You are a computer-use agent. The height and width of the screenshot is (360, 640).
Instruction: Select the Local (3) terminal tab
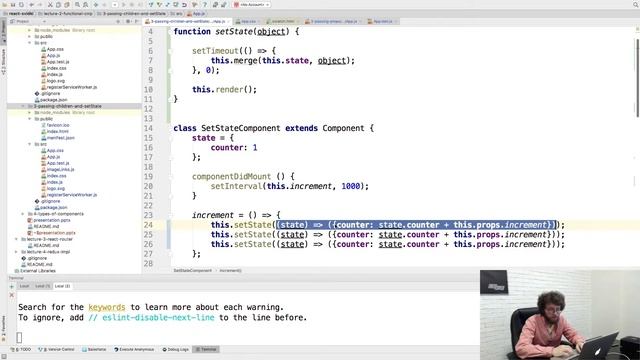62,286
